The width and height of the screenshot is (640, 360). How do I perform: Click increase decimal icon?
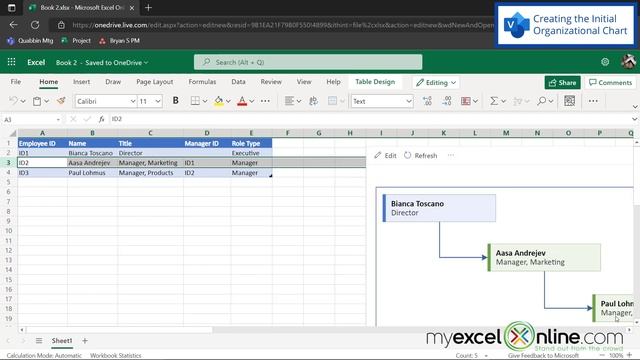[427, 101]
